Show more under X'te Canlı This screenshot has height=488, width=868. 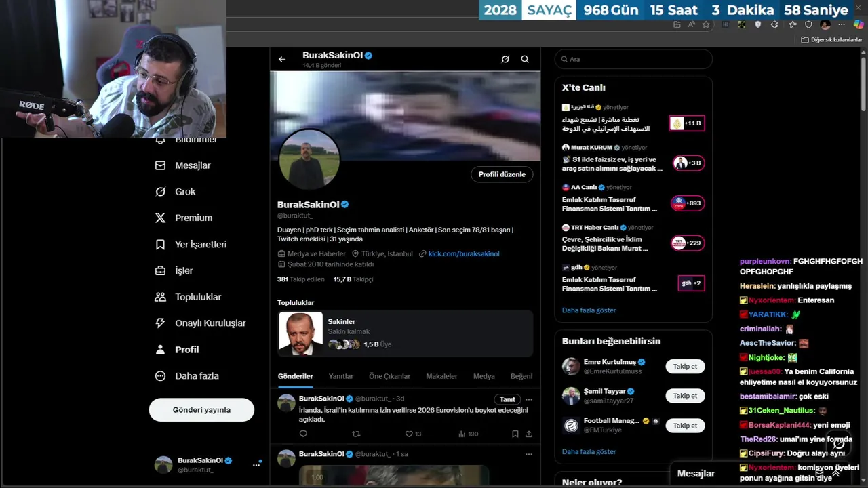589,310
